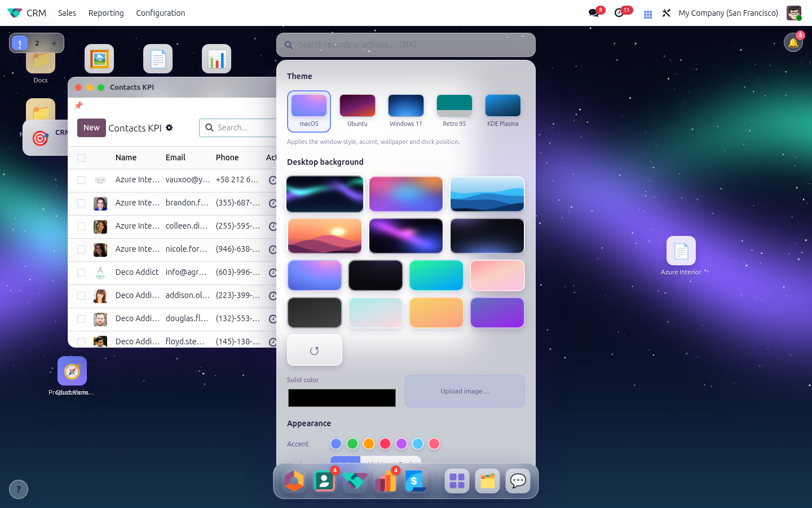Viewport: 812px width, 508px height.
Task: Click the pushpin in the Contacts KPI window
Action: click(x=78, y=106)
